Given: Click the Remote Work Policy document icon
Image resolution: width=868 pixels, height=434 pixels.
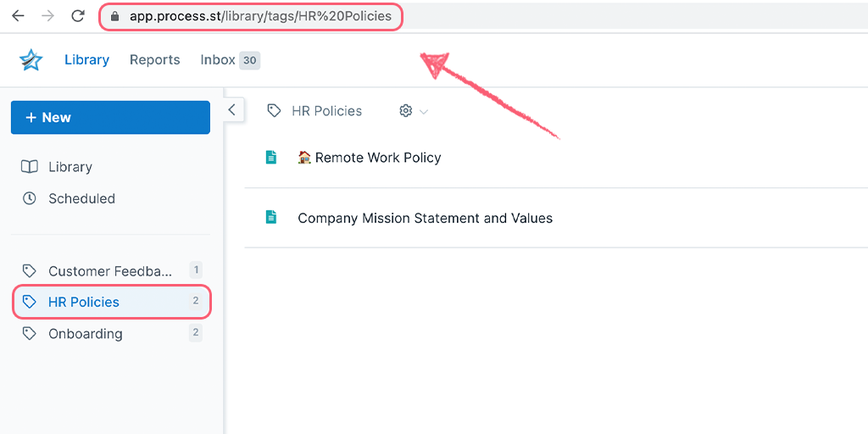Looking at the screenshot, I should [270, 158].
